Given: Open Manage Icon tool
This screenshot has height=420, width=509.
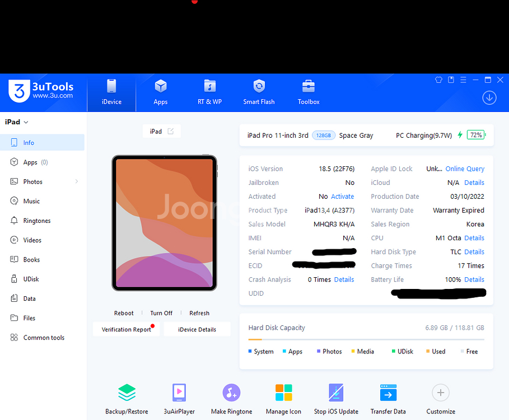Looking at the screenshot, I should tap(284, 393).
